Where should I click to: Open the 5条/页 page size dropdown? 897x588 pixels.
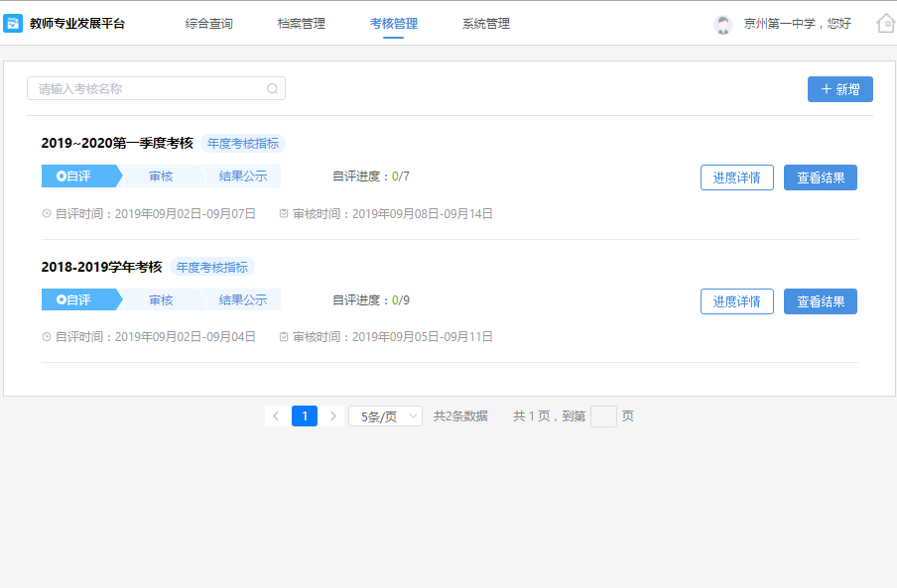(x=385, y=415)
